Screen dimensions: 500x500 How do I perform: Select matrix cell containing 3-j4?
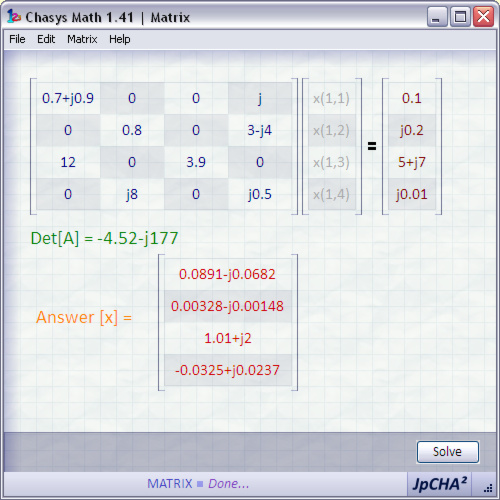pos(260,130)
